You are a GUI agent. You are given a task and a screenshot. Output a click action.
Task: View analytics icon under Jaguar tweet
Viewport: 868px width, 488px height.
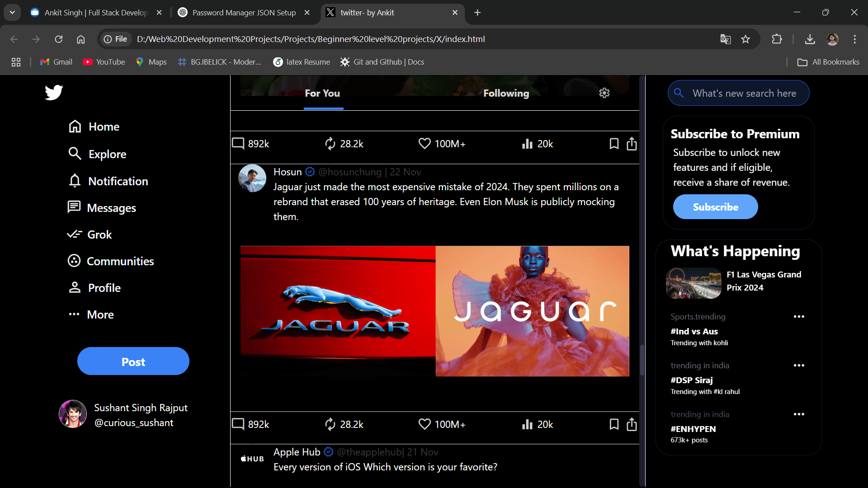527,424
